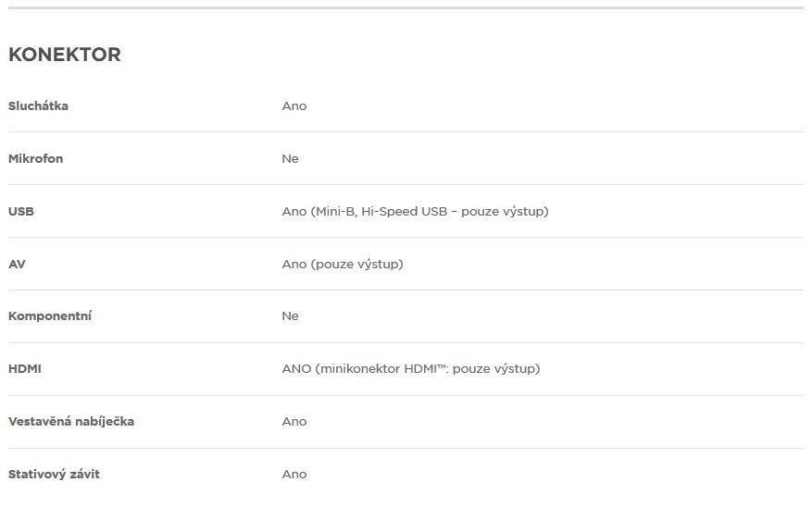Select the Vestavěná nabíječka label
The image size is (812, 507).
coord(71,421)
